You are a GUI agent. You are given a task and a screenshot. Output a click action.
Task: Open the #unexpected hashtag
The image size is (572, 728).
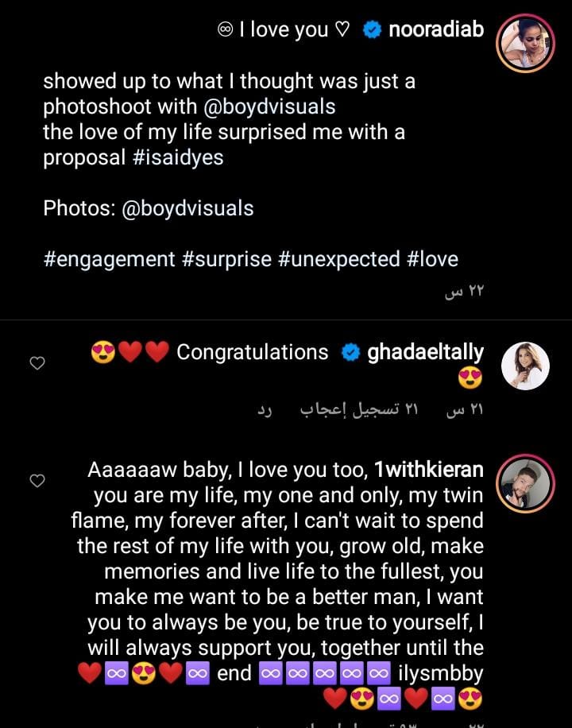(x=339, y=259)
